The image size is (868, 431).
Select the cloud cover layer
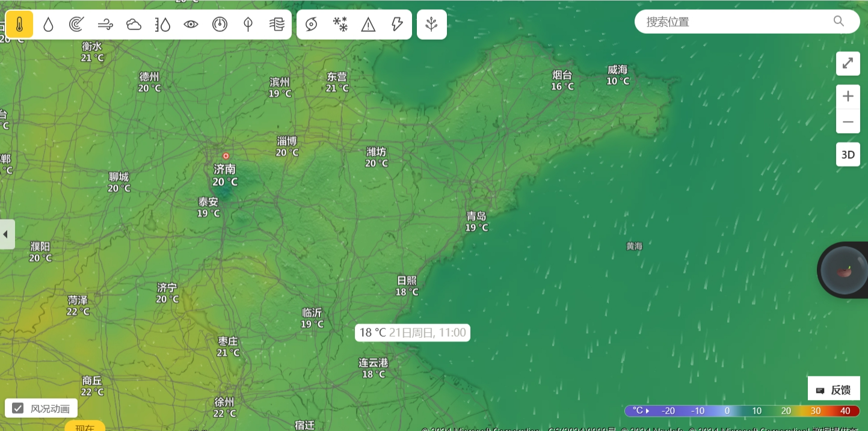tap(134, 25)
